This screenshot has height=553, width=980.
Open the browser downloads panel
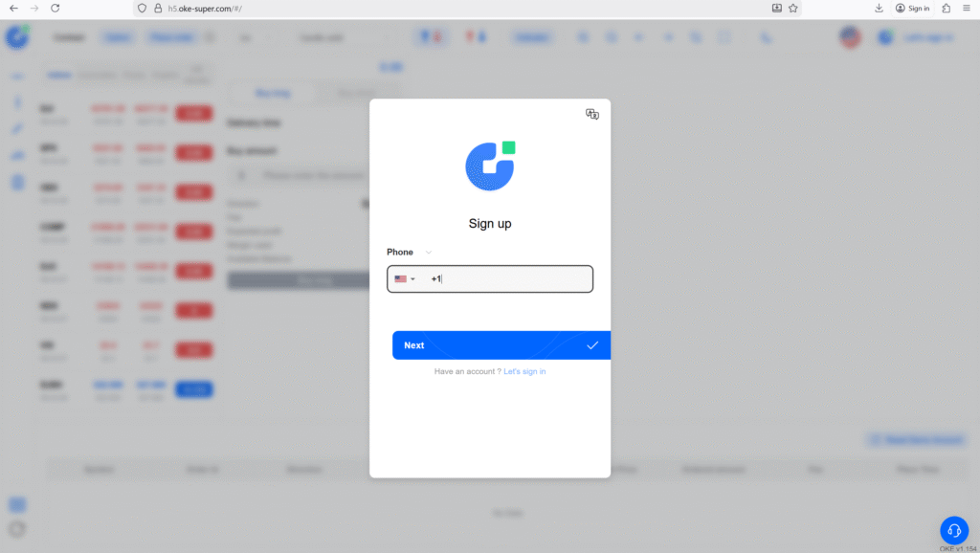click(879, 8)
